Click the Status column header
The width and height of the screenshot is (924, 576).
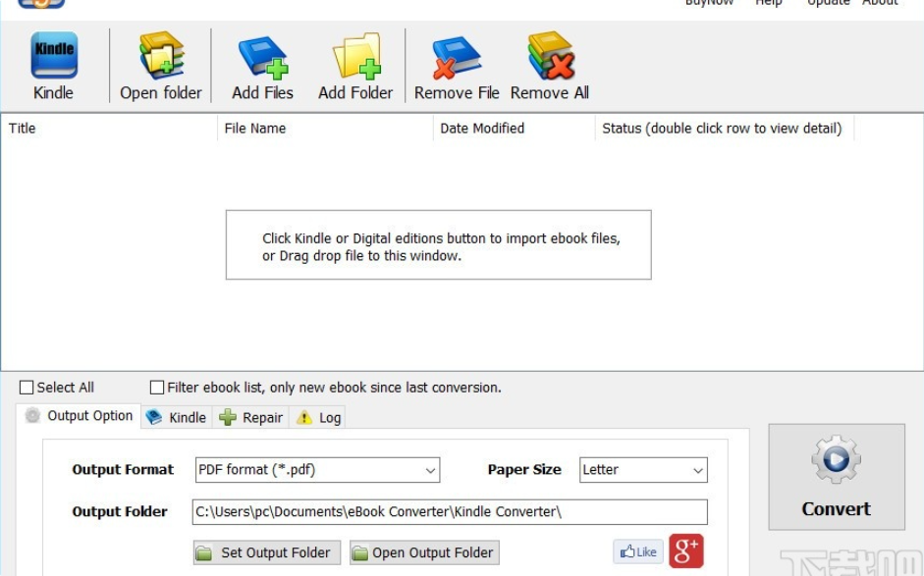point(725,129)
